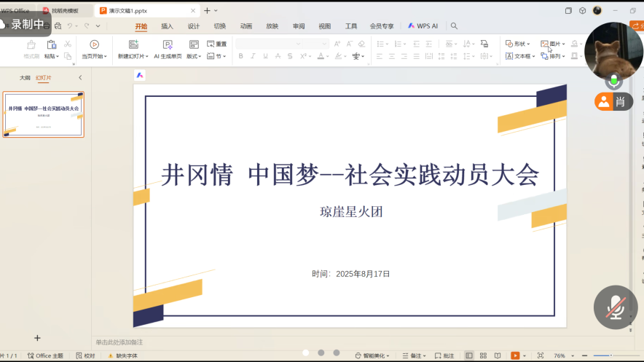Click the WPS AI logo above slide
This screenshot has height=362, width=644.
point(140,75)
